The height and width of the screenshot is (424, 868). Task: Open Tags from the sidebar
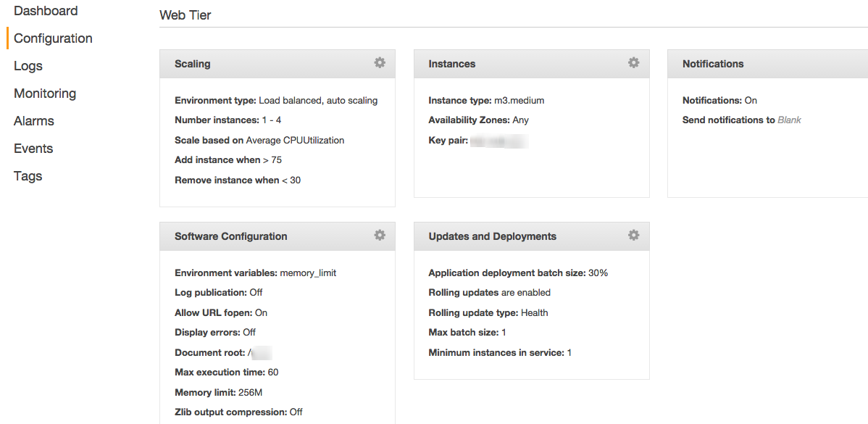[28, 176]
